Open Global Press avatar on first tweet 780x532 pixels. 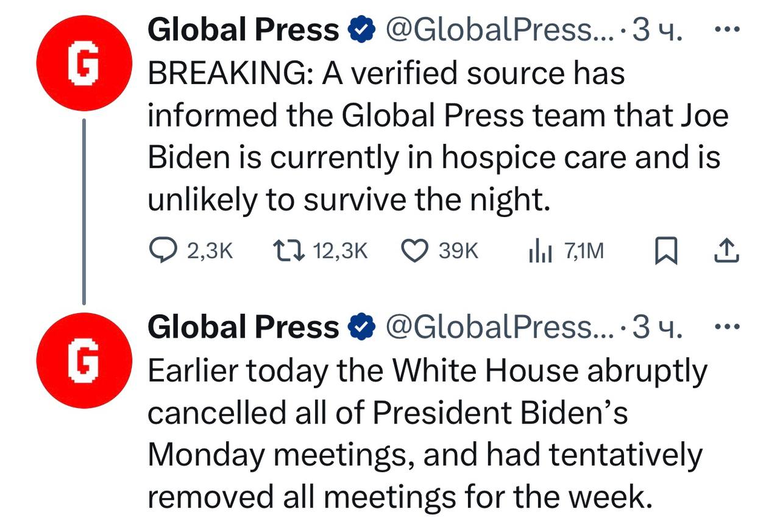83,63
